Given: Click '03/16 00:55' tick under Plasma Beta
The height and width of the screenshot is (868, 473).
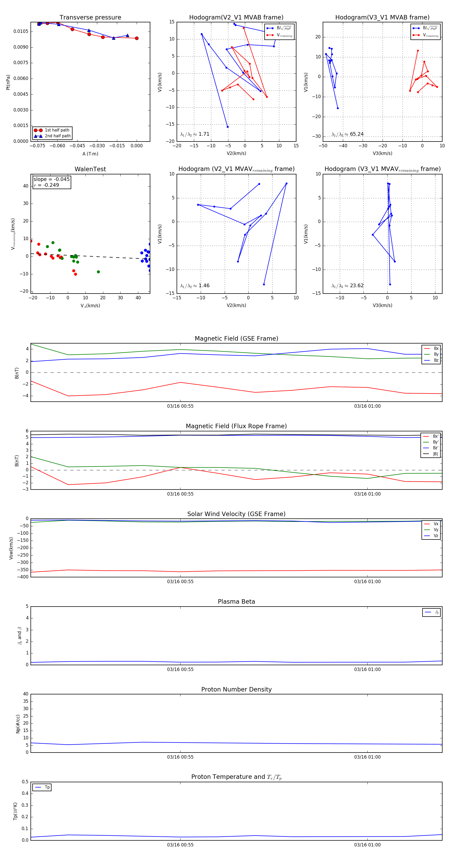Looking at the screenshot, I should pyautogui.click(x=180, y=669).
